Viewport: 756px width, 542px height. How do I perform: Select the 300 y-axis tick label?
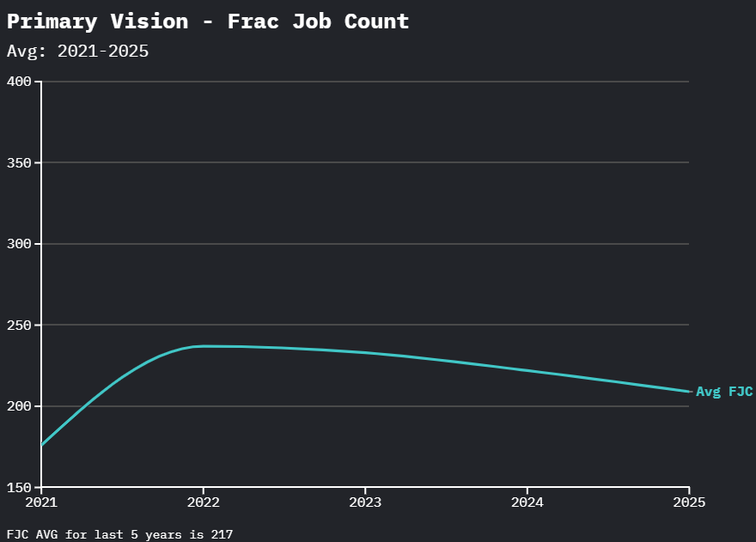[19, 244]
